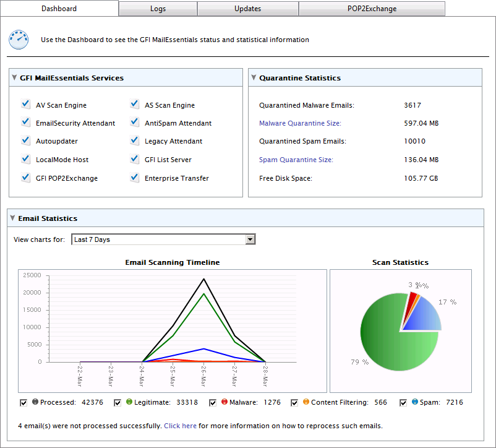Open the Malware Quarantine Size link

(300, 123)
